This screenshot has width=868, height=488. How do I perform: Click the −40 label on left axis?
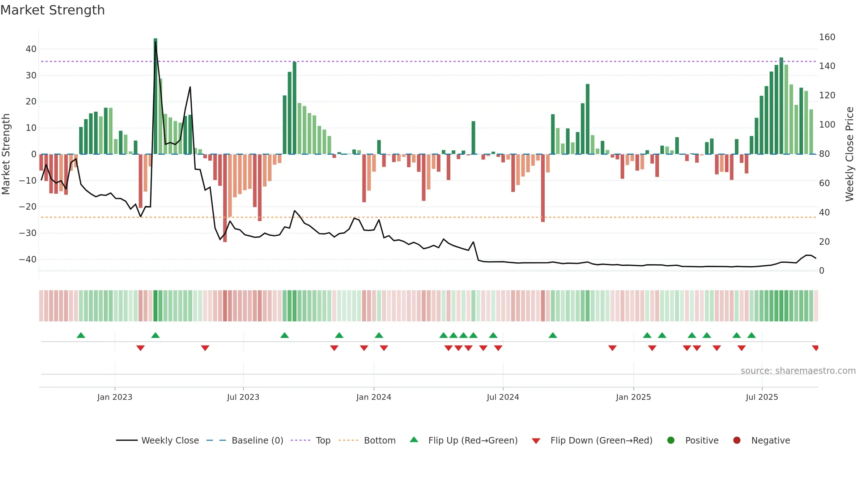tap(28, 259)
